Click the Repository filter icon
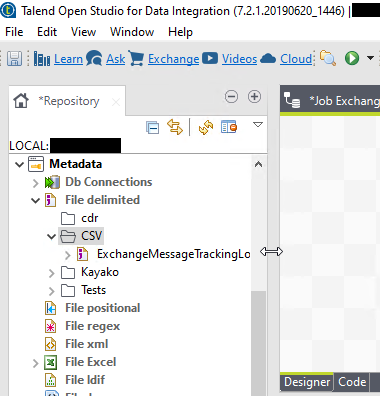The image size is (380, 396). point(229,127)
